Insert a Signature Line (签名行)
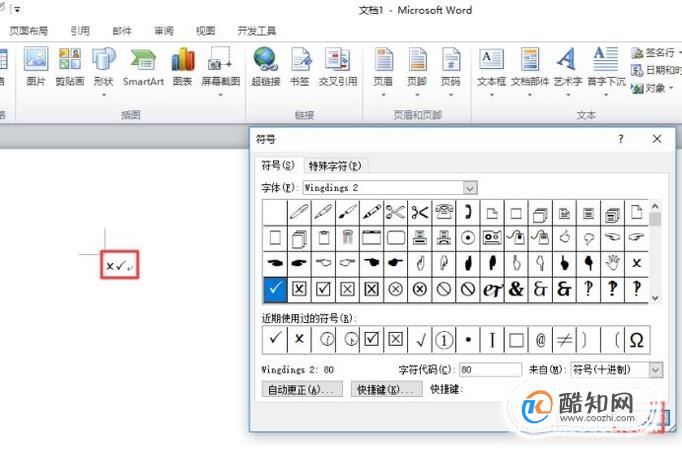 click(655, 53)
